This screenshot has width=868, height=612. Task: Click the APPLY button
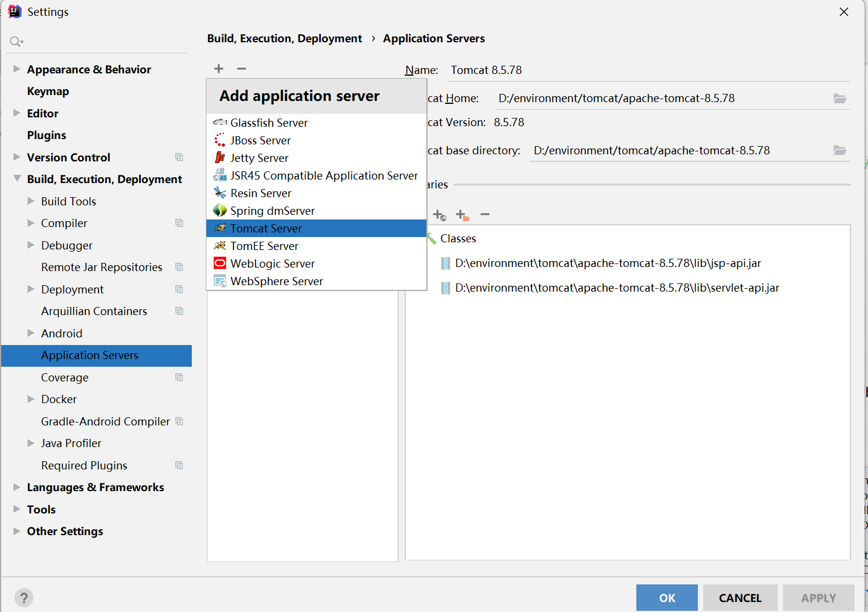click(x=819, y=598)
